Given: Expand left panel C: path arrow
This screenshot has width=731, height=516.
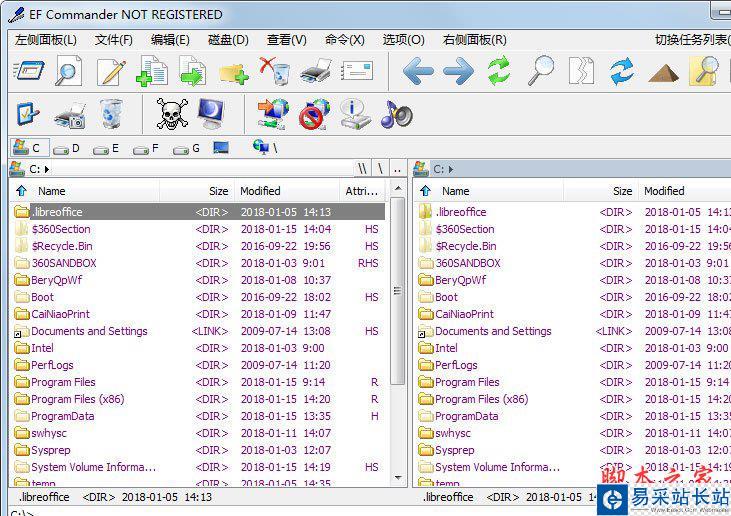Looking at the screenshot, I should [47, 169].
